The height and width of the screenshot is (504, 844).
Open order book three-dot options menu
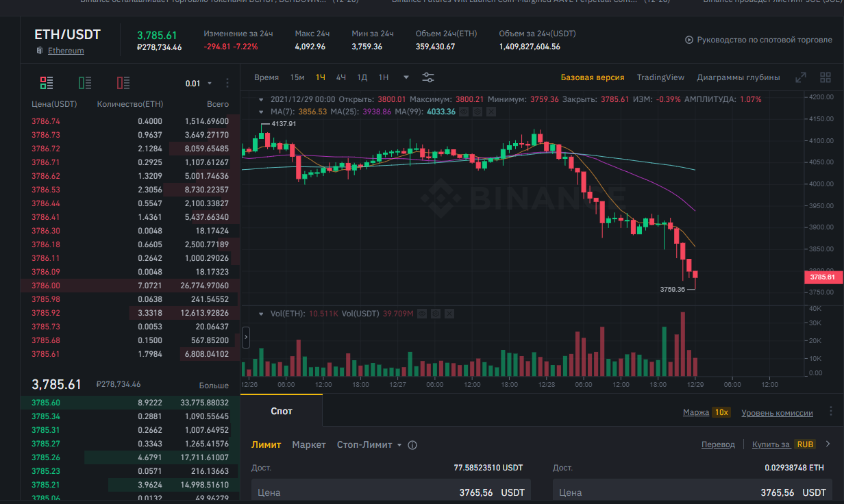click(227, 83)
